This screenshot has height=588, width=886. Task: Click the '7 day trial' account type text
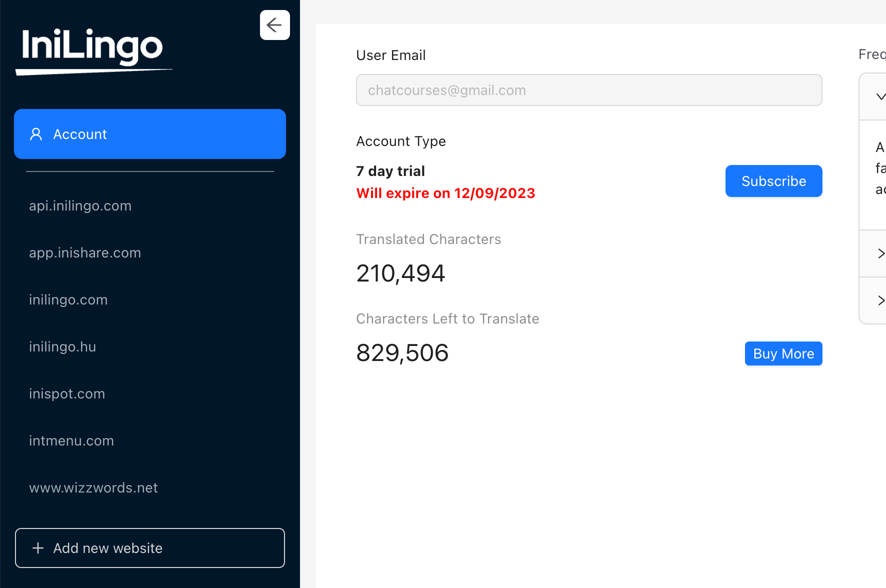pyautogui.click(x=390, y=171)
